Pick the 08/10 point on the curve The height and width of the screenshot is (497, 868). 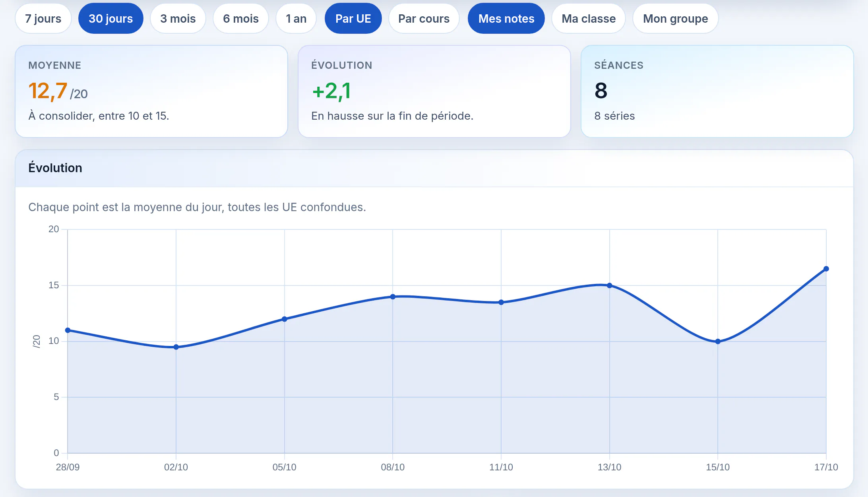[x=393, y=297]
